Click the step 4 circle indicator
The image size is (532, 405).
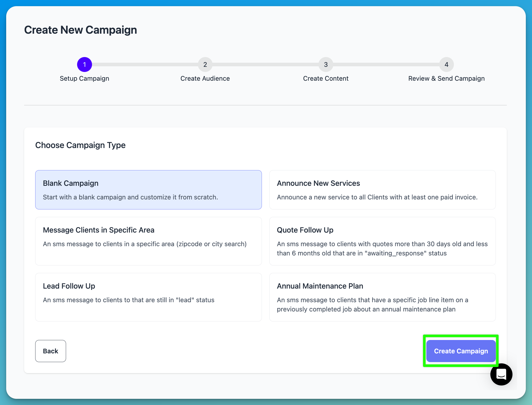point(446,65)
